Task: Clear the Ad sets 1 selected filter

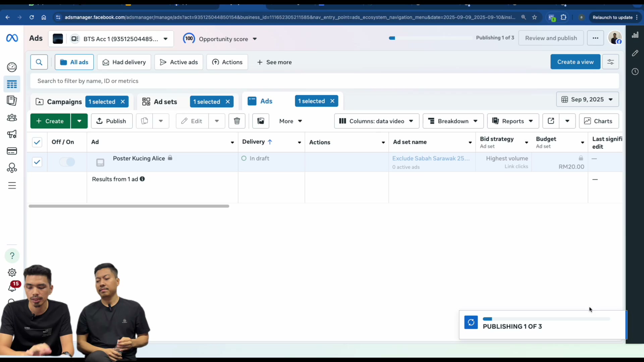Action: 228,102
